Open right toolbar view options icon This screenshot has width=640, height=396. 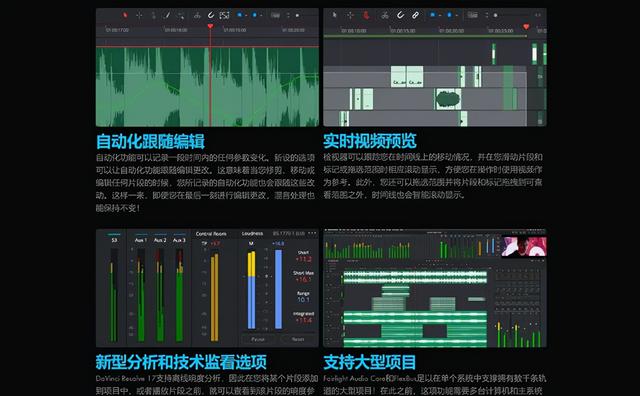473,15
